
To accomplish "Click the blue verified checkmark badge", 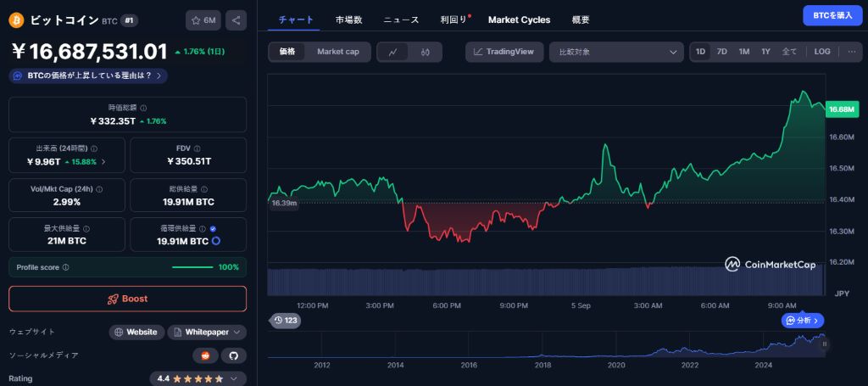I will pos(213,229).
